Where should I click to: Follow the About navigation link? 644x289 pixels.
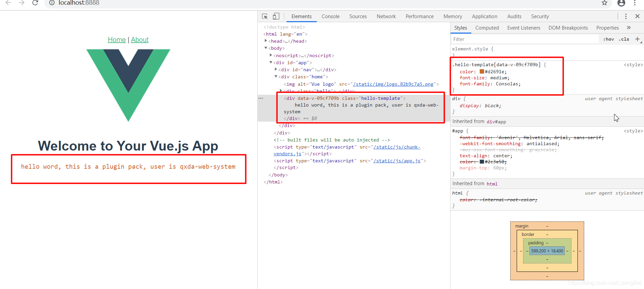coord(140,40)
